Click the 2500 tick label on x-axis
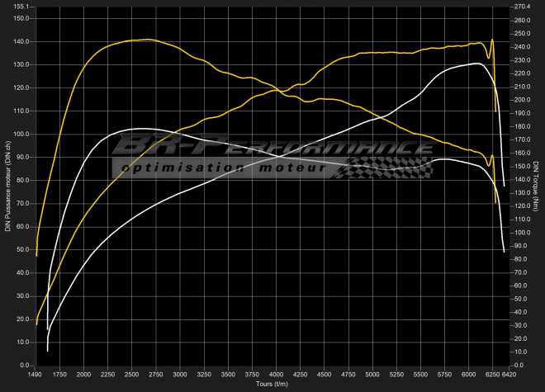The image size is (545, 392). click(x=131, y=374)
